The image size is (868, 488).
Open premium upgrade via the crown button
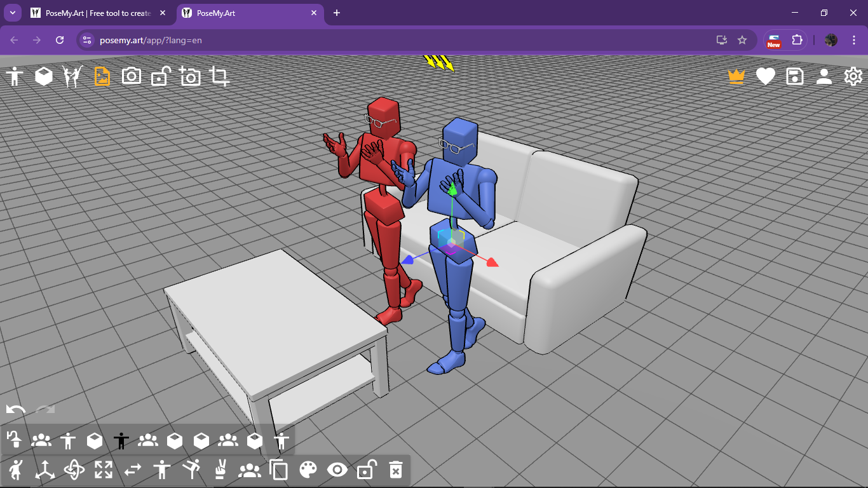pos(735,76)
